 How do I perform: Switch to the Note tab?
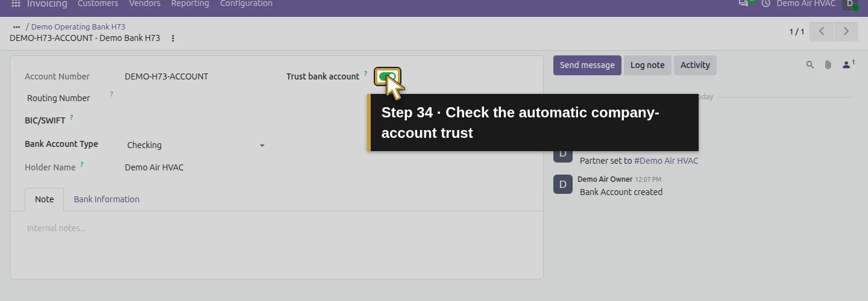click(45, 199)
